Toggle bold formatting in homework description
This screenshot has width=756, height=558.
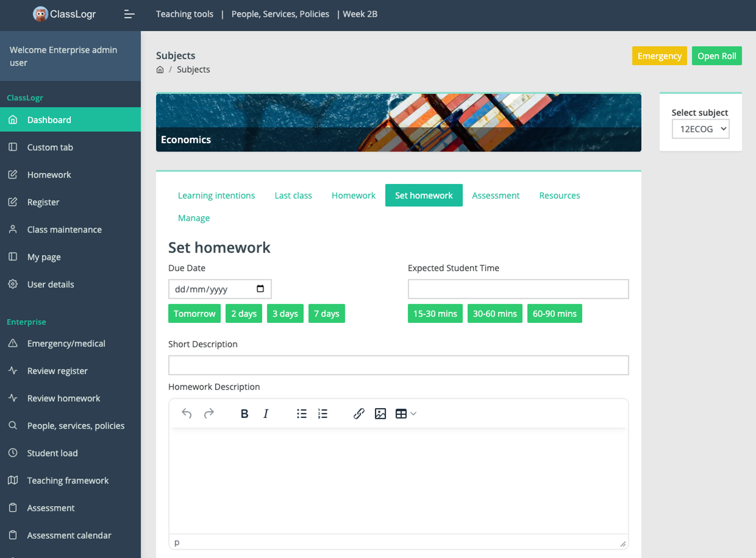point(245,413)
